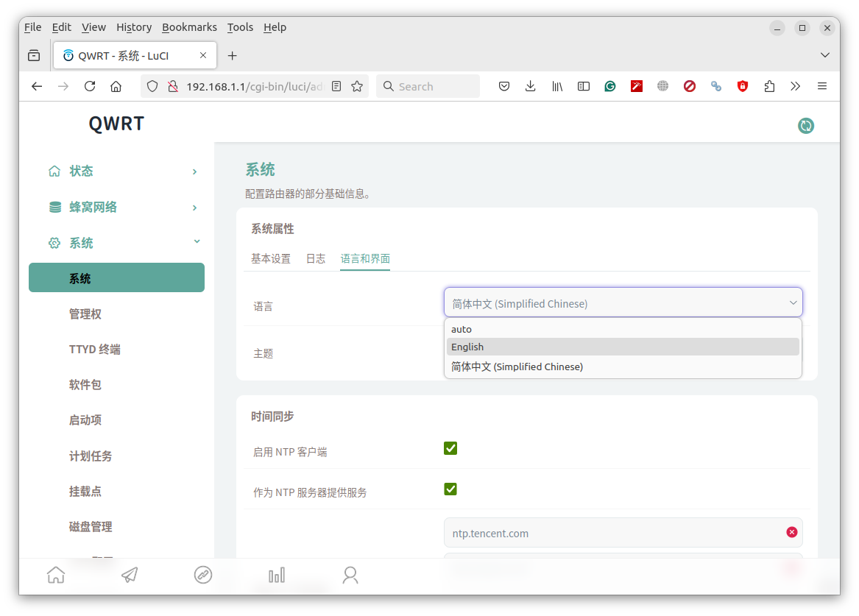This screenshot has width=859, height=616.
Task: Open Pocket save icon in toolbar
Action: [504, 87]
